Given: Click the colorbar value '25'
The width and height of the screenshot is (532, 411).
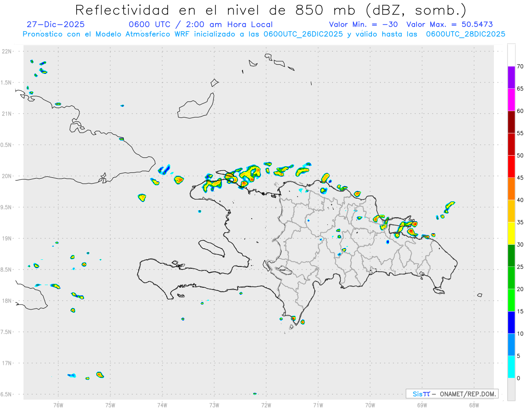Looking at the screenshot, I should [520, 266].
